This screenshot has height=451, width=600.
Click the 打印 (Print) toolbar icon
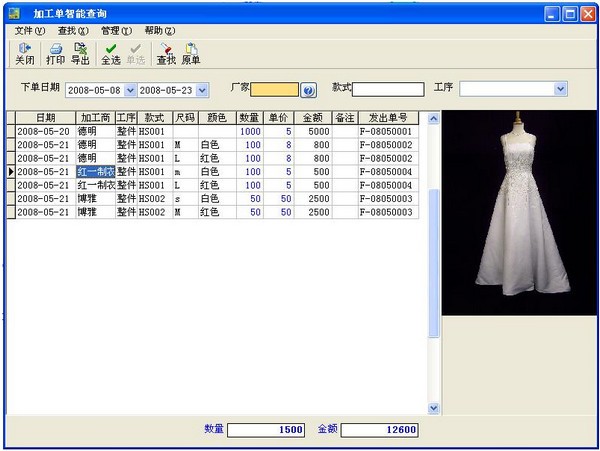[56, 54]
